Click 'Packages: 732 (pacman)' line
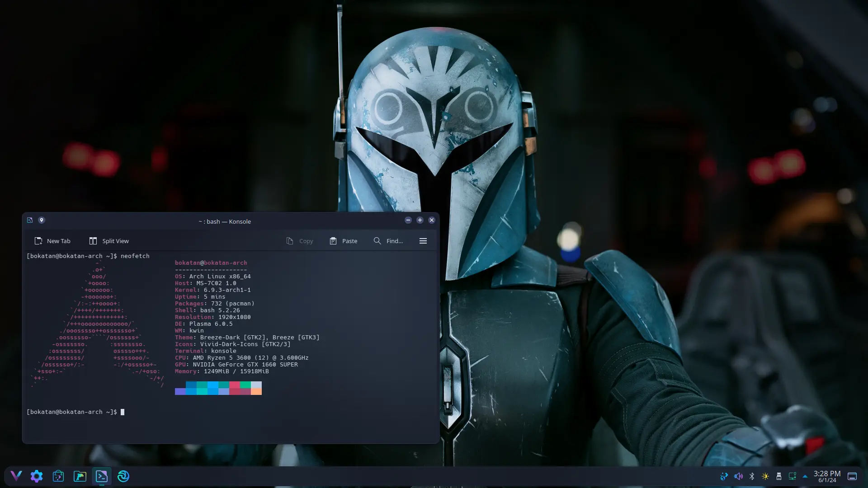This screenshot has height=488, width=868. pyautogui.click(x=215, y=304)
